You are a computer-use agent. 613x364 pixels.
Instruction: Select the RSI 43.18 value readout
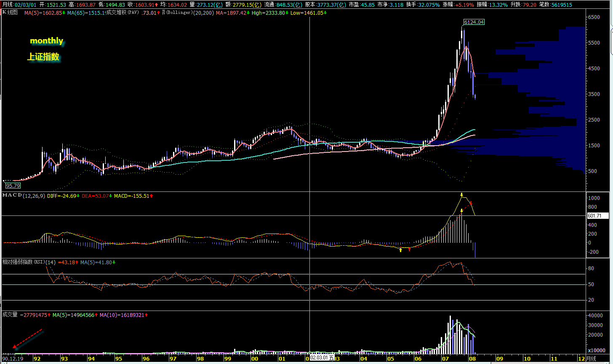[68, 262]
